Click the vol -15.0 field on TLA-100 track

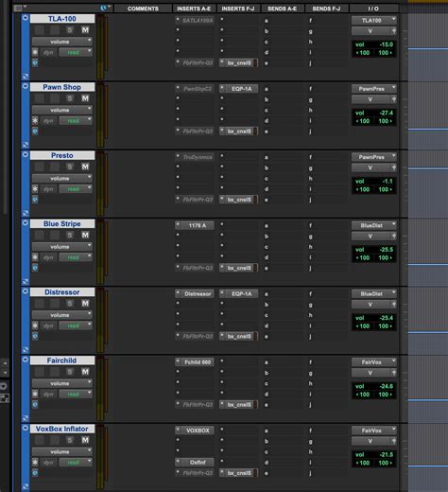click(x=374, y=44)
